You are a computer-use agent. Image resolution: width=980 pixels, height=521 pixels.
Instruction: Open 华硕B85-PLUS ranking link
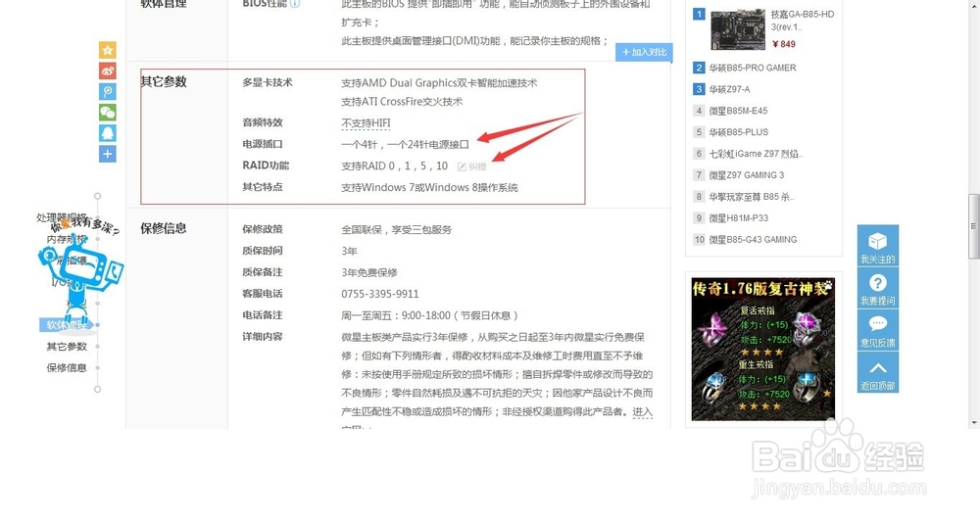click(x=739, y=132)
